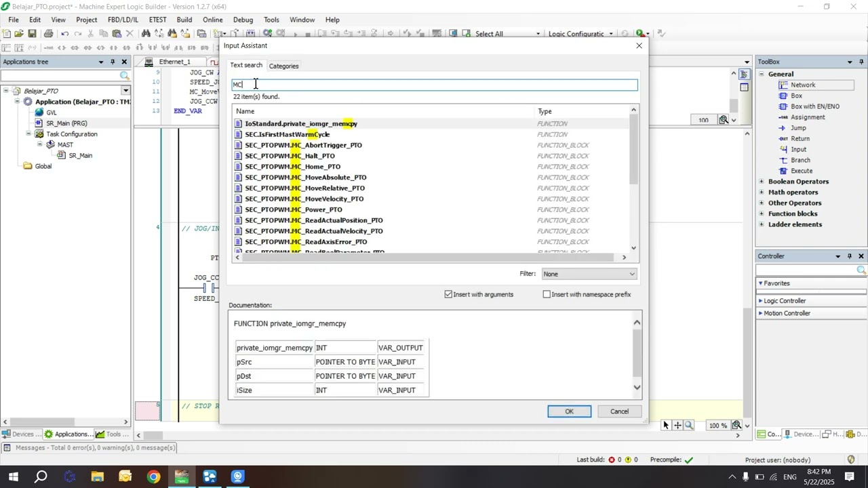
Task: Click the Open Project folder icon
Action: (x=19, y=33)
